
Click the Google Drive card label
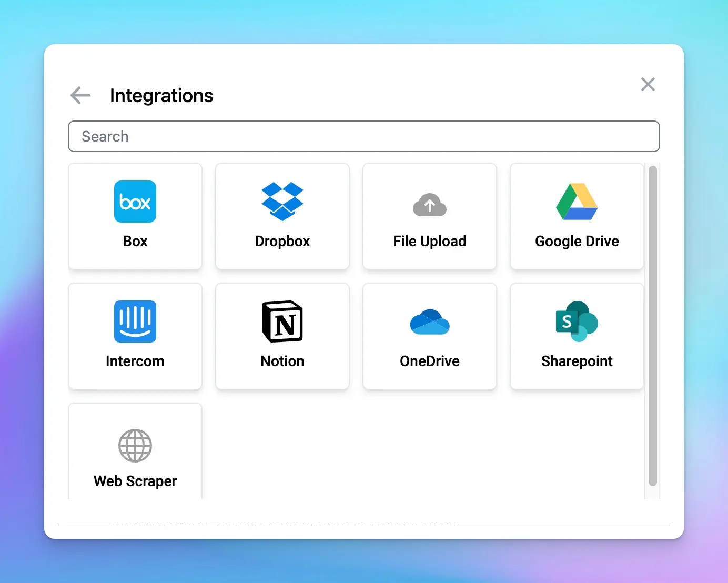(577, 241)
